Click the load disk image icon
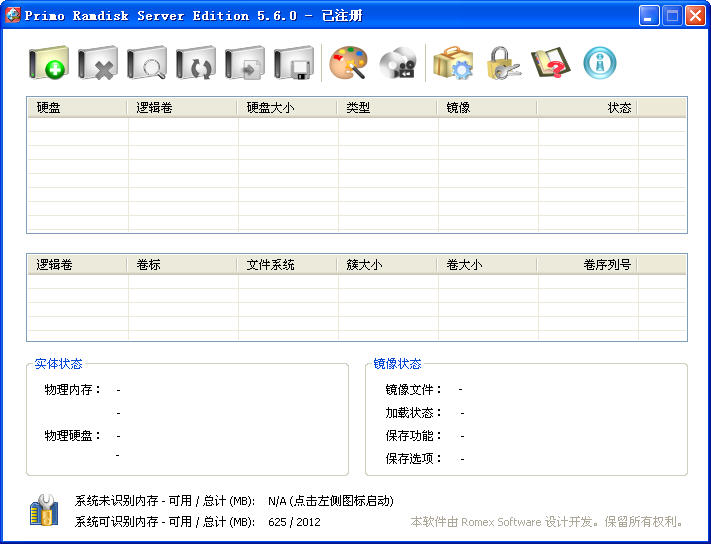Image resolution: width=711 pixels, height=544 pixels. point(245,64)
